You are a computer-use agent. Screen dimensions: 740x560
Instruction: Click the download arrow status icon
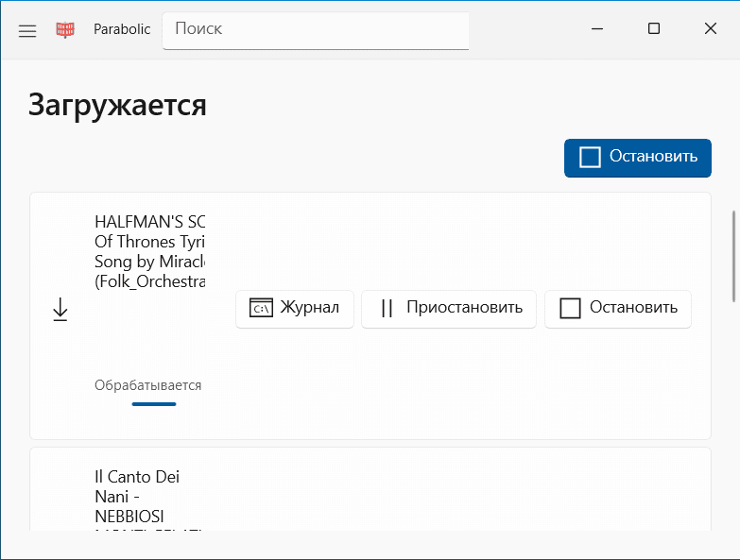(x=60, y=310)
